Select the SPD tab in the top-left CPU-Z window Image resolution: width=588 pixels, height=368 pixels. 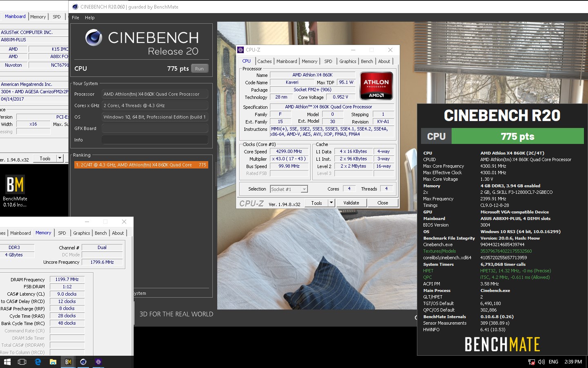click(57, 17)
